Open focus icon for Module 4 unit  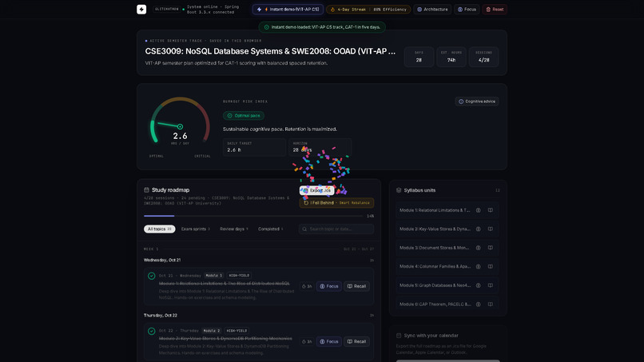[x=478, y=266]
